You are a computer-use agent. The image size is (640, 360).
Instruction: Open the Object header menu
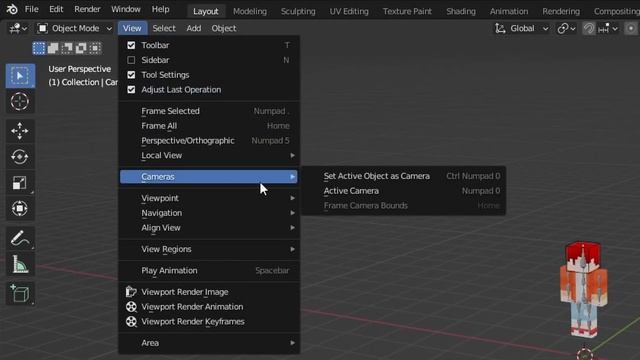point(224,28)
